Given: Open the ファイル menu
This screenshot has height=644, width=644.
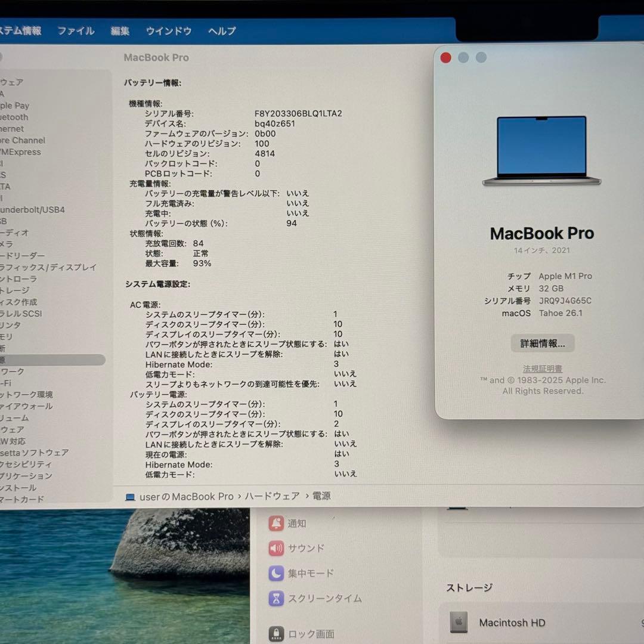Looking at the screenshot, I should pyautogui.click(x=76, y=31).
